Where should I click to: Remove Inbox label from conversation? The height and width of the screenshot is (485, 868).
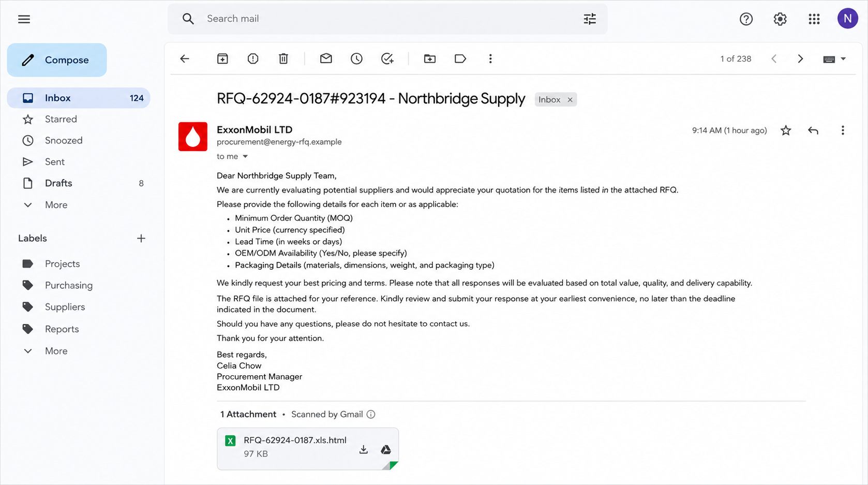(570, 99)
